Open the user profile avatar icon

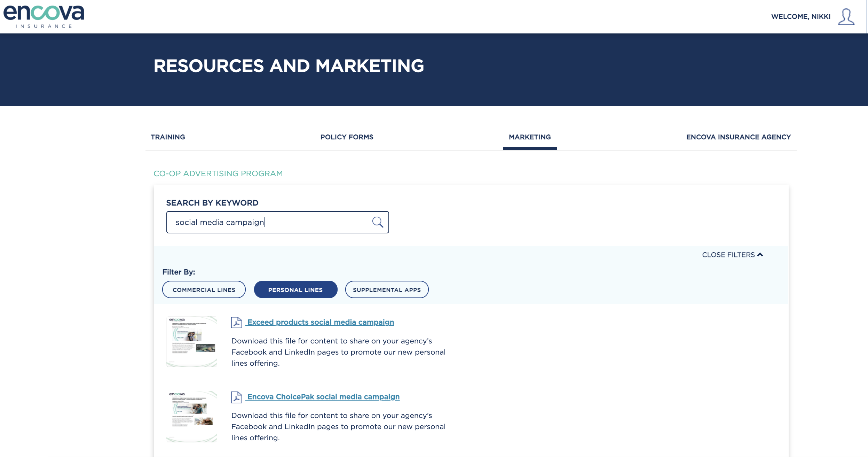(x=846, y=17)
